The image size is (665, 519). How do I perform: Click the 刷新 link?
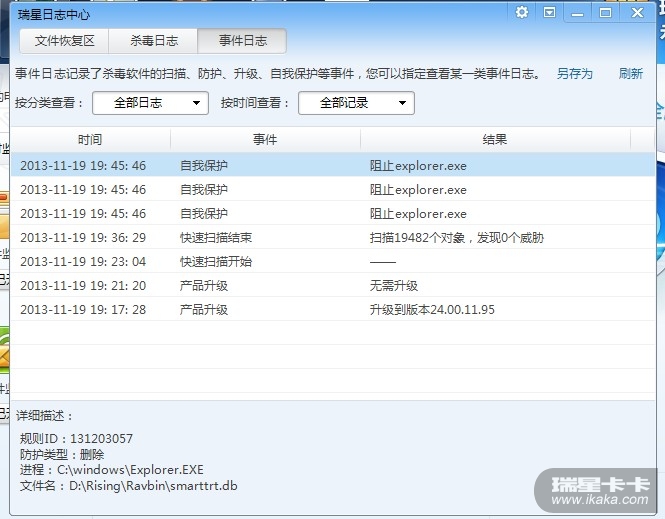[631, 74]
